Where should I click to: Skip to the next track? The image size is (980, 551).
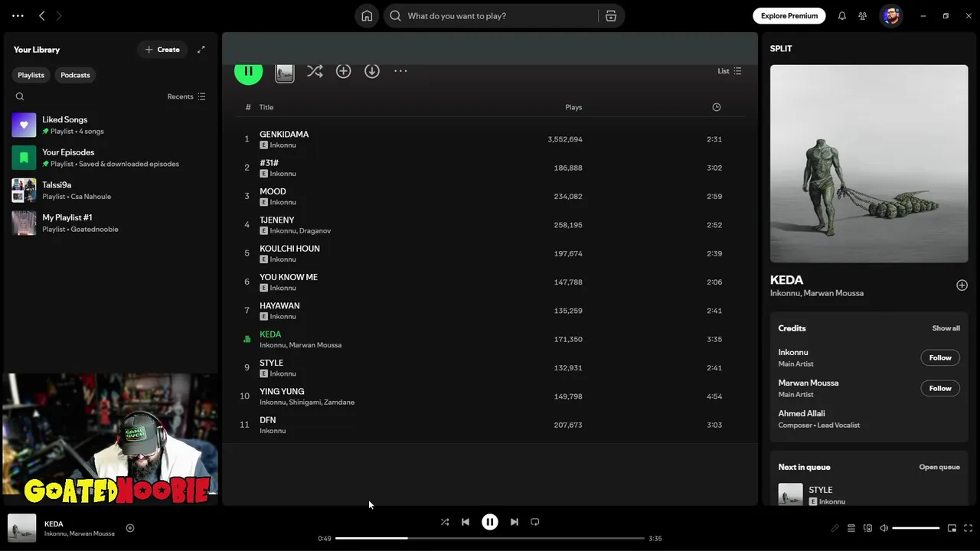tap(514, 522)
